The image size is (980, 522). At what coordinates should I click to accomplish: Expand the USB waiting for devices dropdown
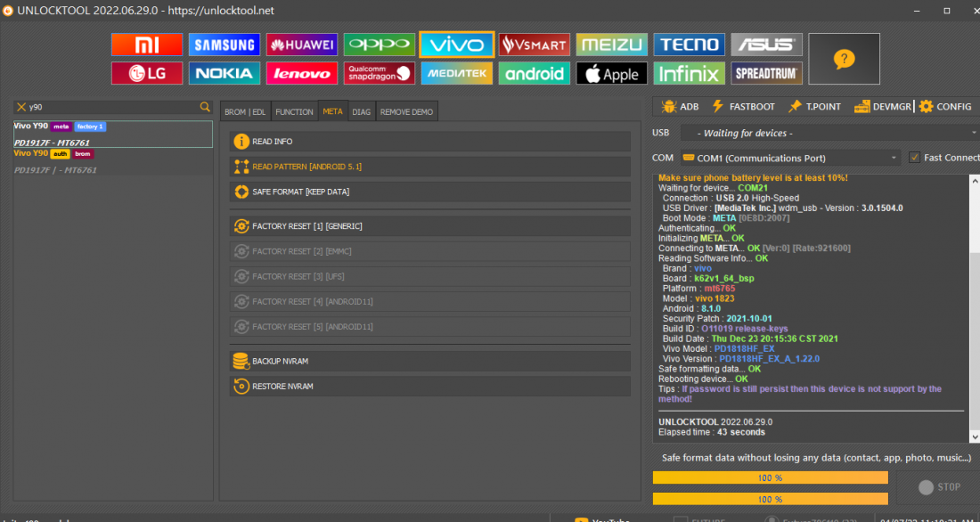(829, 133)
